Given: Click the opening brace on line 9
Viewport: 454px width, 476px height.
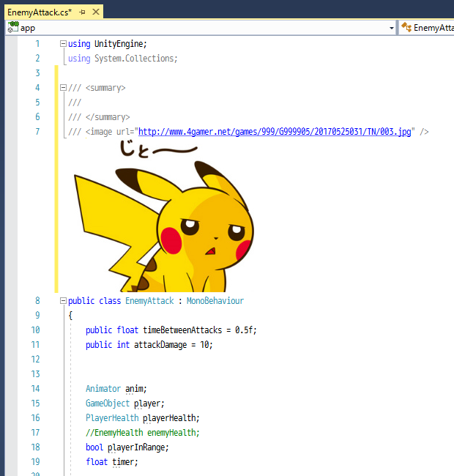Looking at the screenshot, I should click(x=70, y=316).
